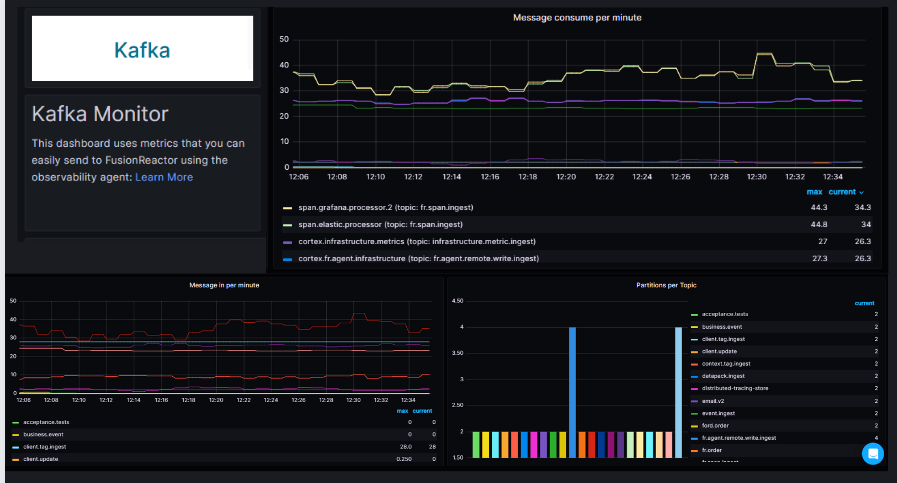The width and height of the screenshot is (897, 483).
Task: Toggle fr.agent.remote.write.ingest in Partitions legend
Action: click(x=739, y=438)
